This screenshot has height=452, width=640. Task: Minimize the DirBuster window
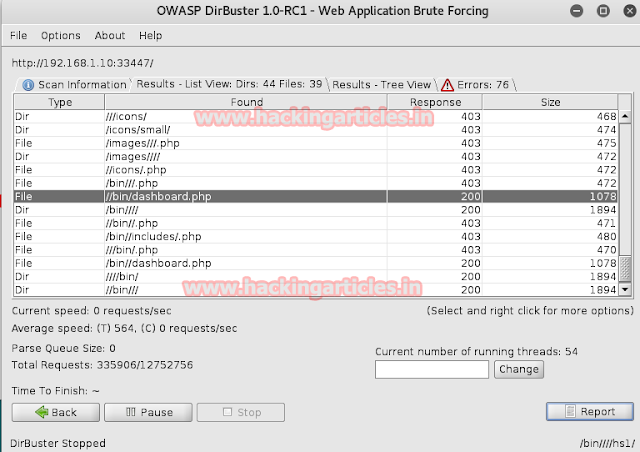576,11
